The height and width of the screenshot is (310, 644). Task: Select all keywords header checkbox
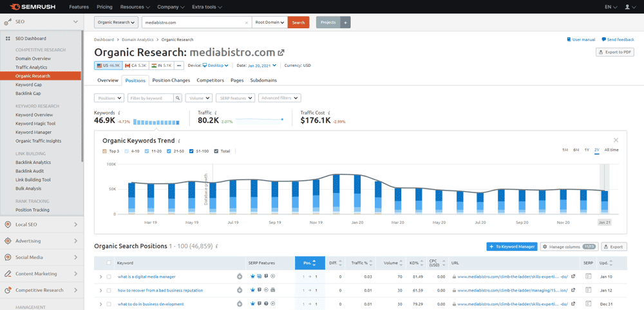[109, 263]
